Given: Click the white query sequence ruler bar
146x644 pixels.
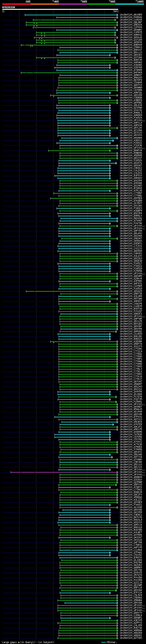Looking at the screenshot, I should coord(60,9).
